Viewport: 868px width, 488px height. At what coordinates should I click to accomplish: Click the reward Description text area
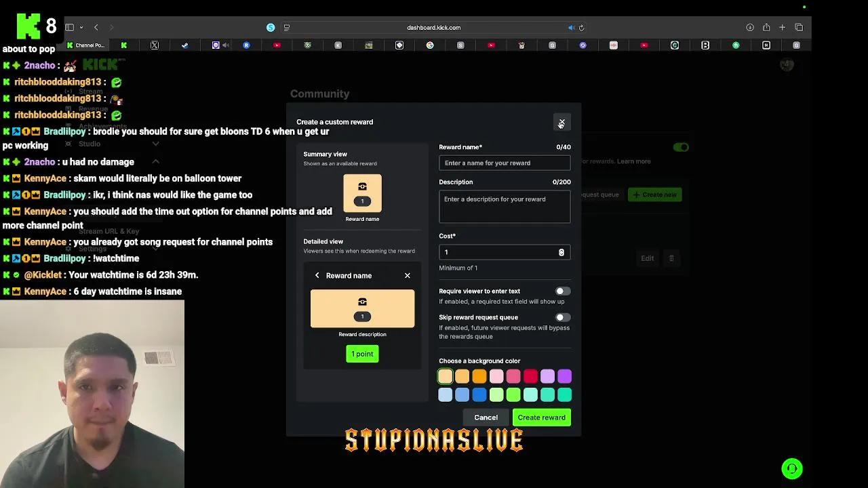[505, 207]
